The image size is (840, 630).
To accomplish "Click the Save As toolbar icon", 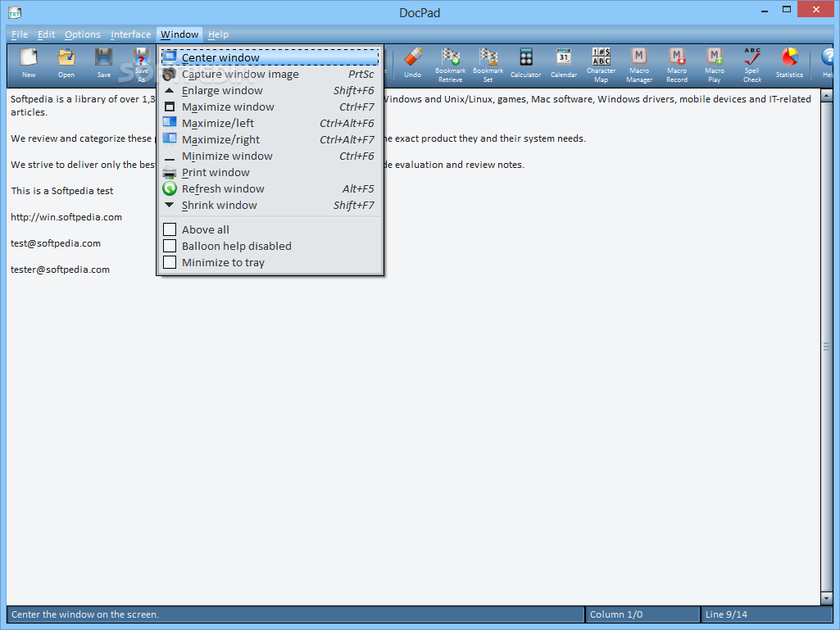I will tap(142, 65).
